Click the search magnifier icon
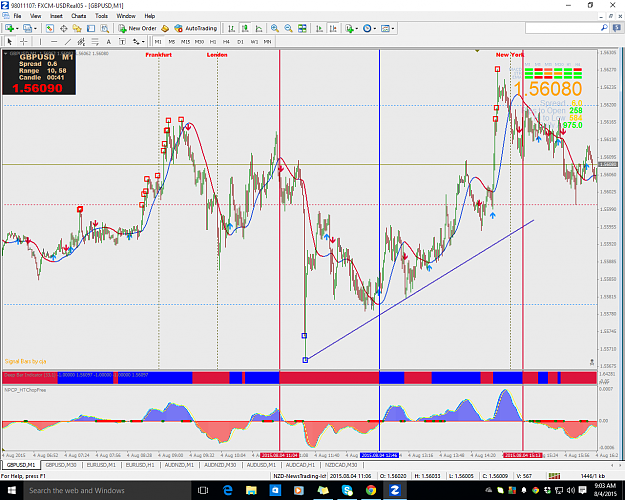This screenshot has height=500, width=625. click(x=604, y=28)
